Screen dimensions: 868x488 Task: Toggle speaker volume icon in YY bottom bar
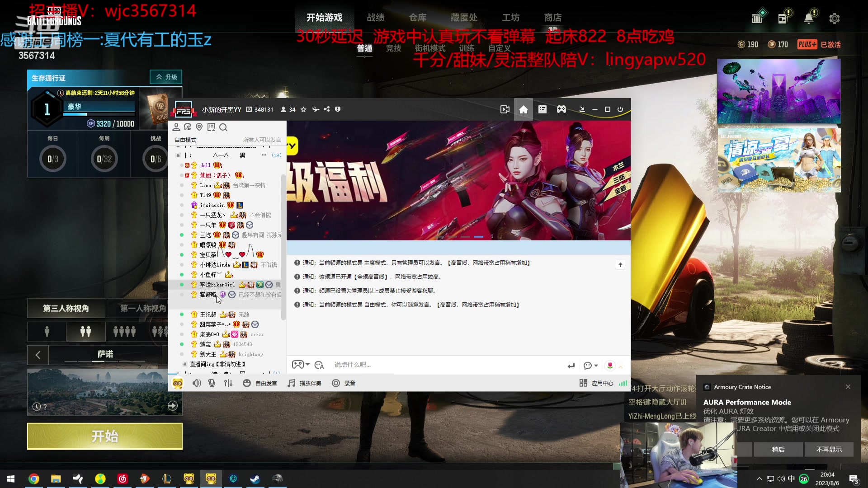[197, 383]
